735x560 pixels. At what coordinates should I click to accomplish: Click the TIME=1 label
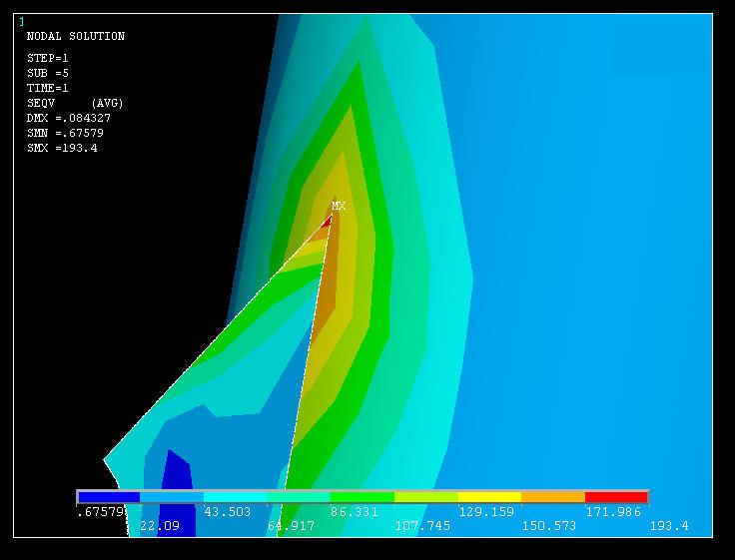pyautogui.click(x=47, y=88)
